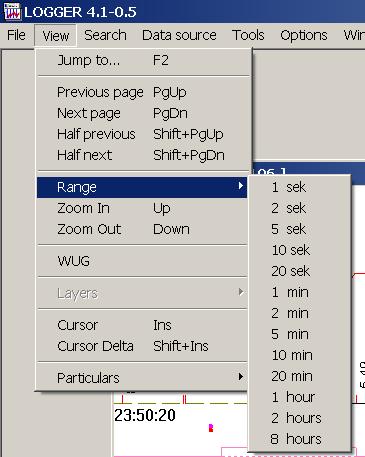
Task: Choose Jump to... from View menu
Action: click(x=142, y=61)
